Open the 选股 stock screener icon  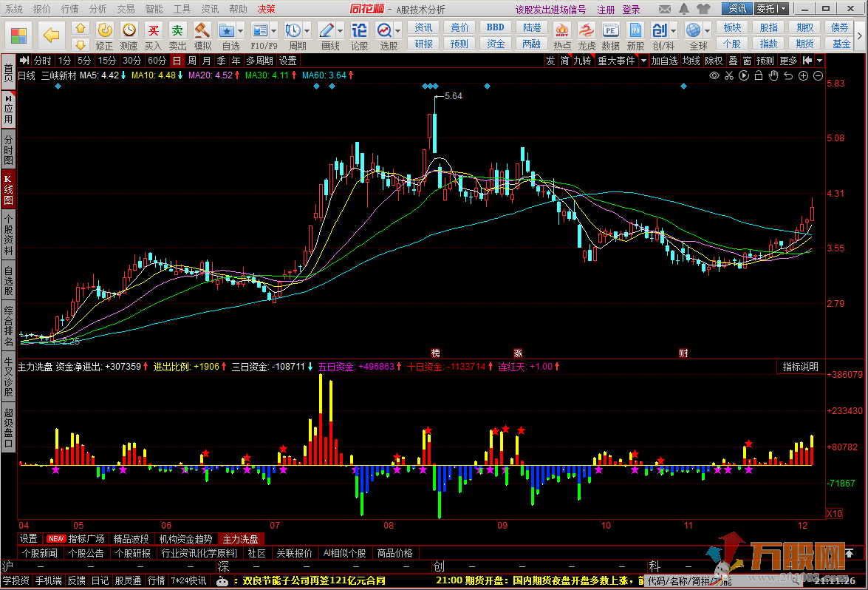(384, 30)
